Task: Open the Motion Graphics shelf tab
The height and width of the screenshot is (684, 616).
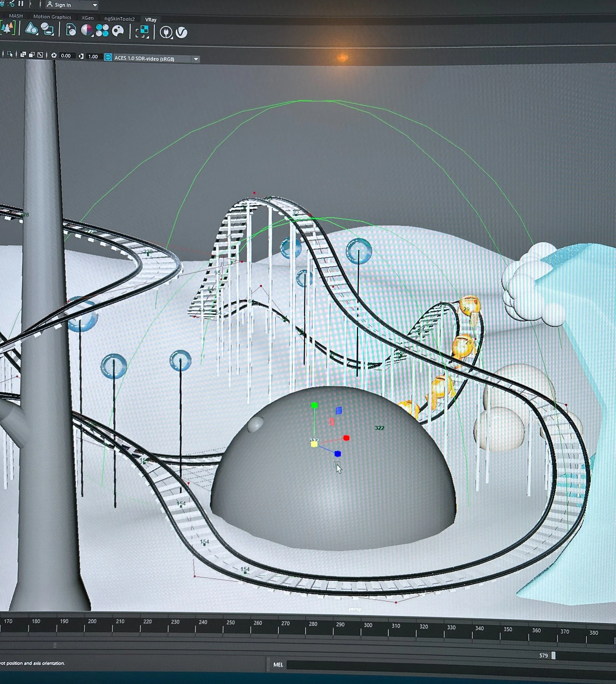Action: [52, 17]
